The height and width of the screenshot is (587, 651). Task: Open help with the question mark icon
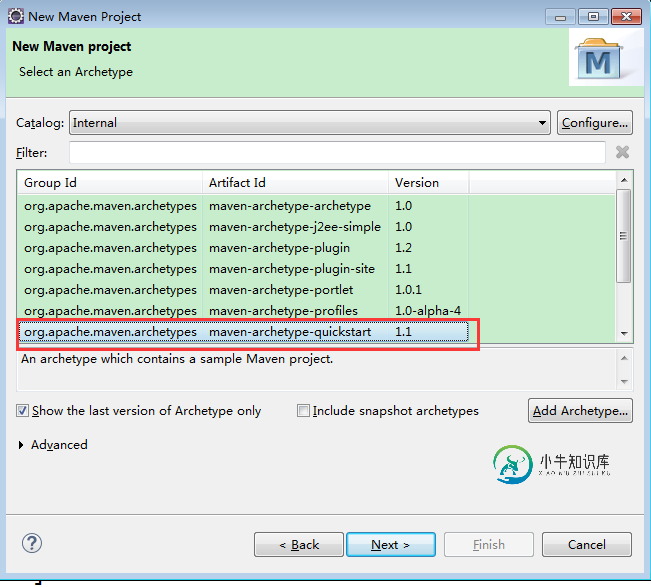[32, 543]
